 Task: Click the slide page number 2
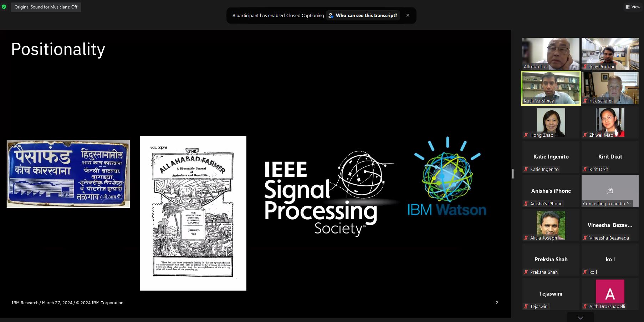(497, 303)
